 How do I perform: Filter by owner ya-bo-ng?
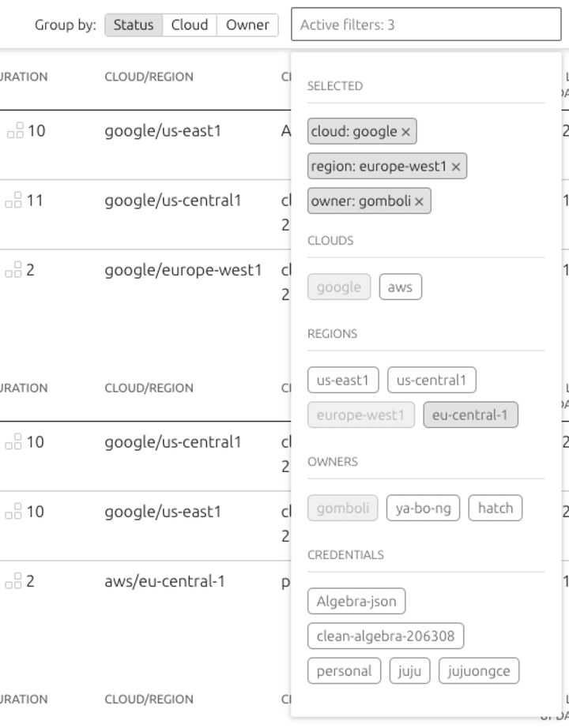pyautogui.click(x=423, y=508)
